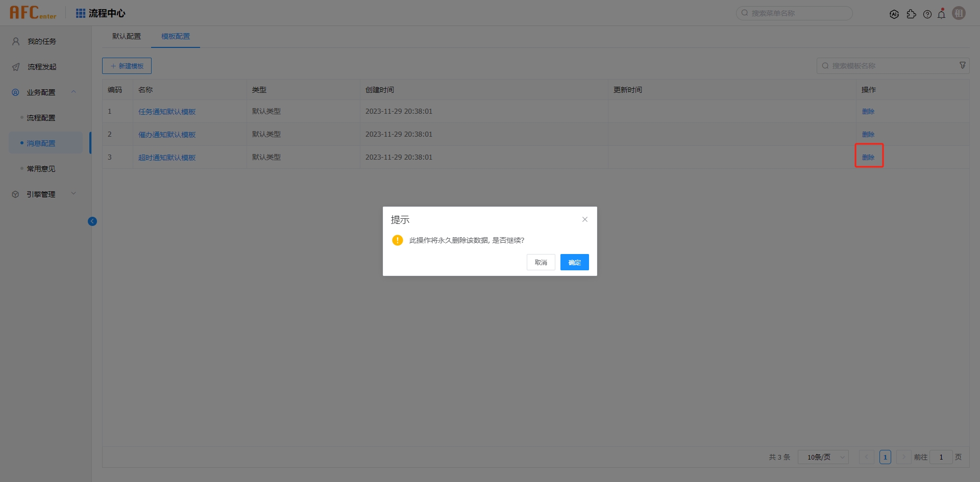Click the puzzle-piece plugin icon
This screenshot has width=980, height=482.
pos(911,14)
